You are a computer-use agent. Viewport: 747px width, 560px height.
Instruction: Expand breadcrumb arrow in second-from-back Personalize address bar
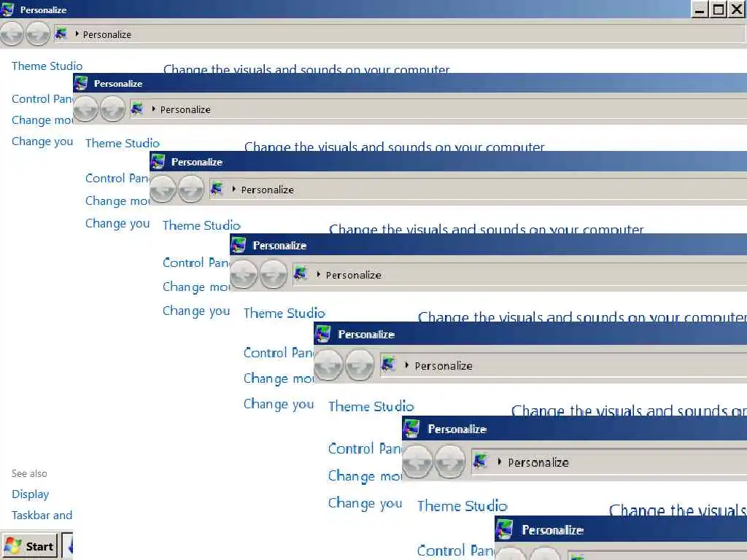coord(153,109)
